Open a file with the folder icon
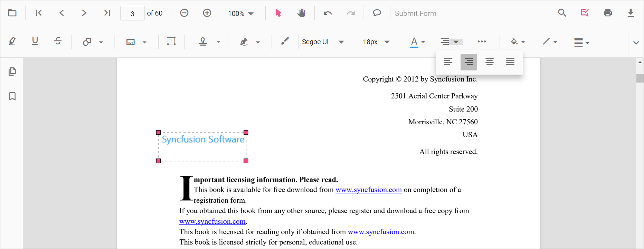The image size is (644, 249). [12, 13]
